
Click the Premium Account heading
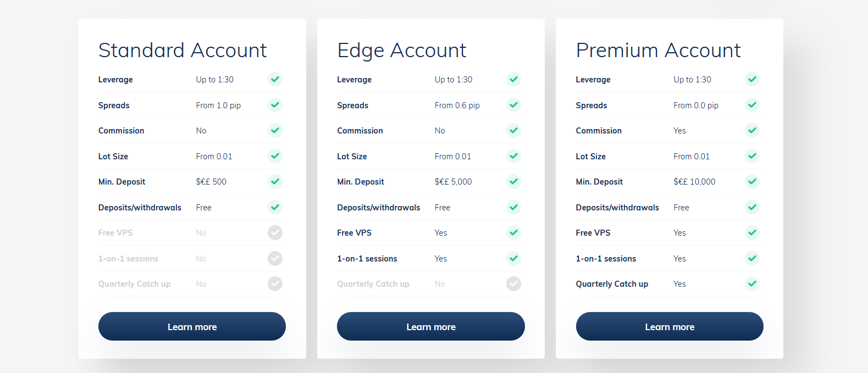pyautogui.click(x=659, y=50)
